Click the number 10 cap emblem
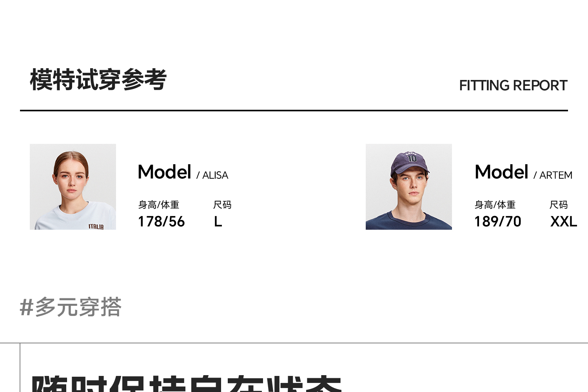The height and width of the screenshot is (392, 588). pyautogui.click(x=412, y=158)
